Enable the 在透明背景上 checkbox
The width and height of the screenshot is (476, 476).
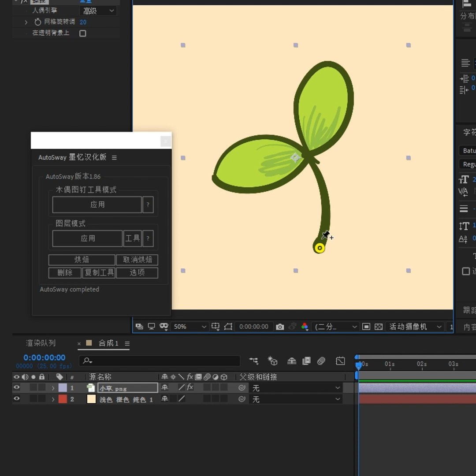pyautogui.click(x=82, y=33)
